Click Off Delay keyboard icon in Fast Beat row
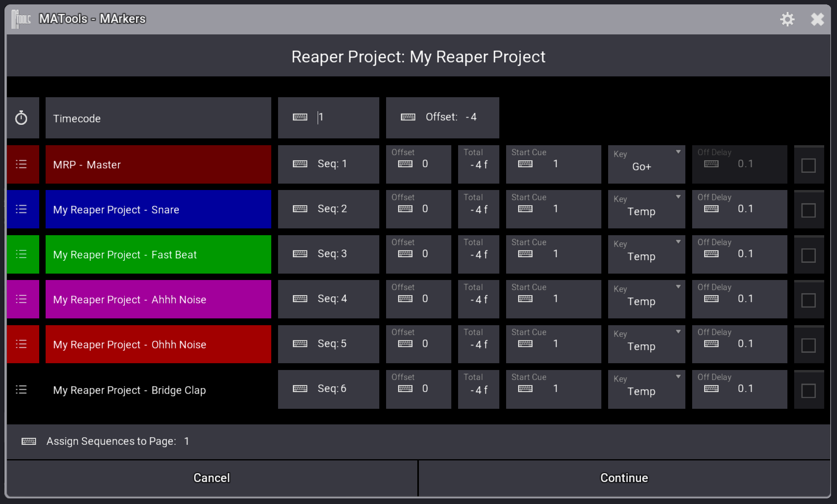The image size is (837, 504). coord(711,254)
